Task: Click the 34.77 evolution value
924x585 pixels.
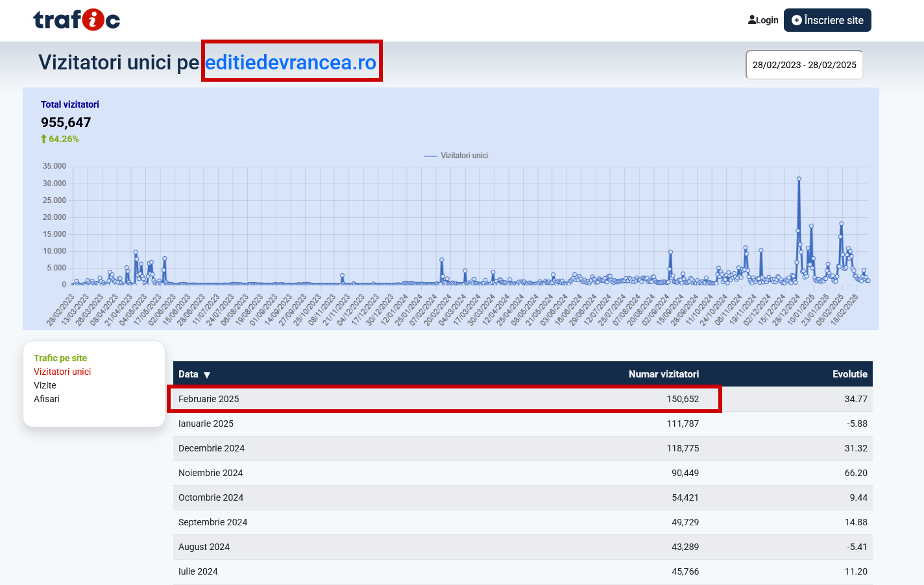Action: coord(856,399)
